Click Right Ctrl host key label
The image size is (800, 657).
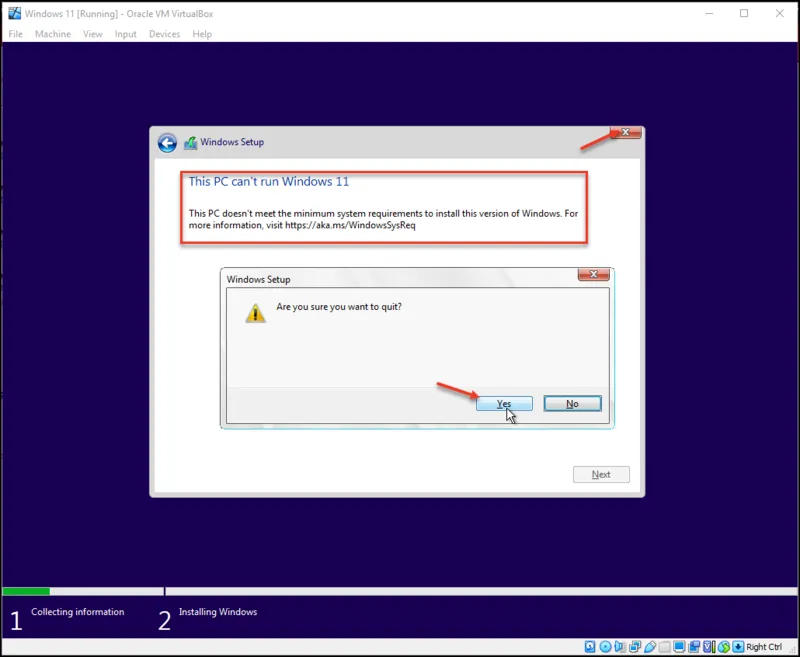[764, 647]
